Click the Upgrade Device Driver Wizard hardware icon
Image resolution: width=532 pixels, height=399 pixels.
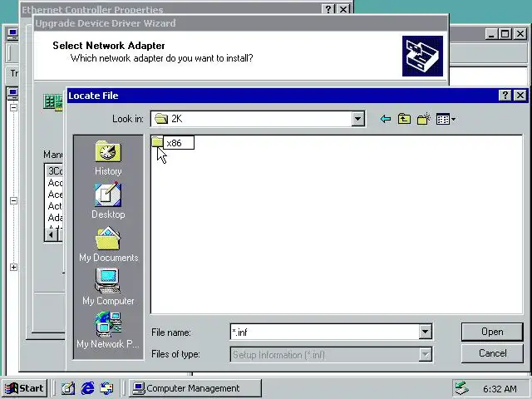pos(422,56)
